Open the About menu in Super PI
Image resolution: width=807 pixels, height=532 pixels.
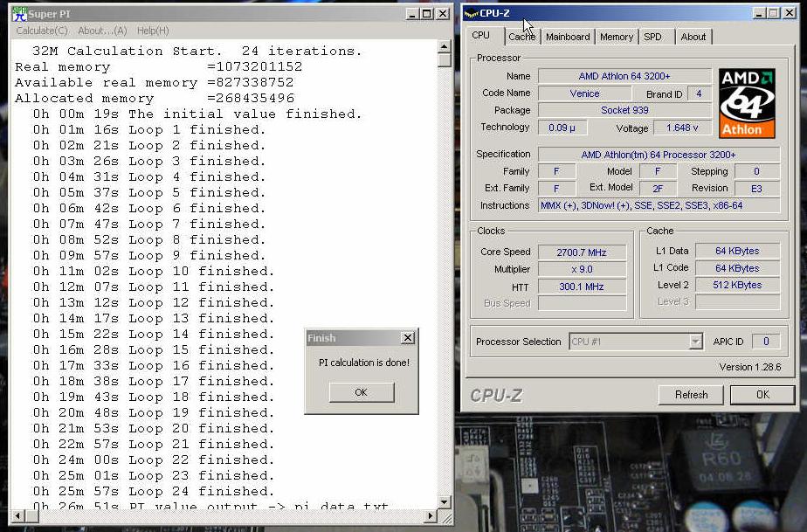point(102,31)
